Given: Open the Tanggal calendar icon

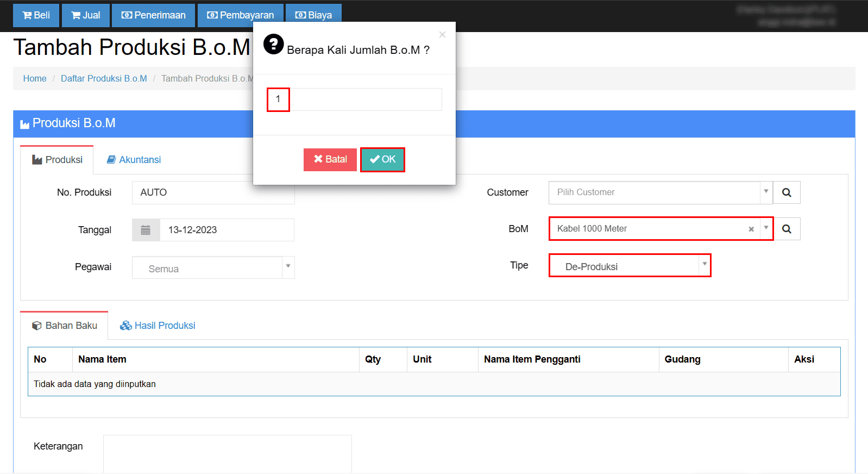Looking at the screenshot, I should point(146,230).
